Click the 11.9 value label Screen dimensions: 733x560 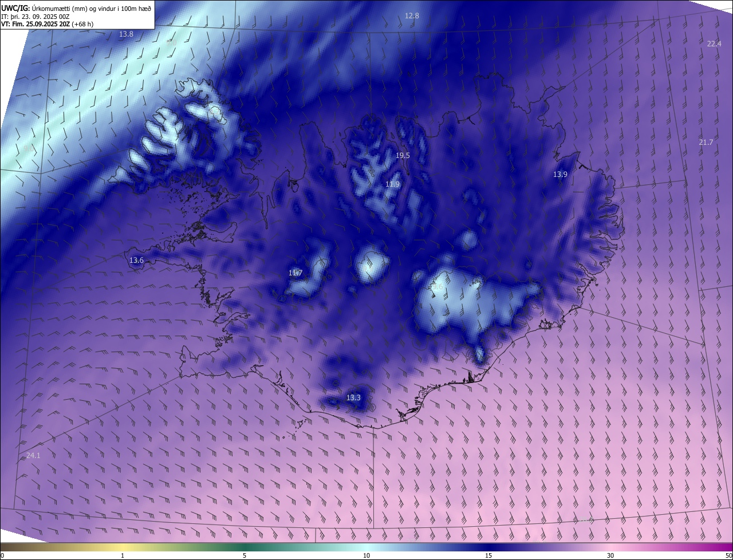pos(392,184)
